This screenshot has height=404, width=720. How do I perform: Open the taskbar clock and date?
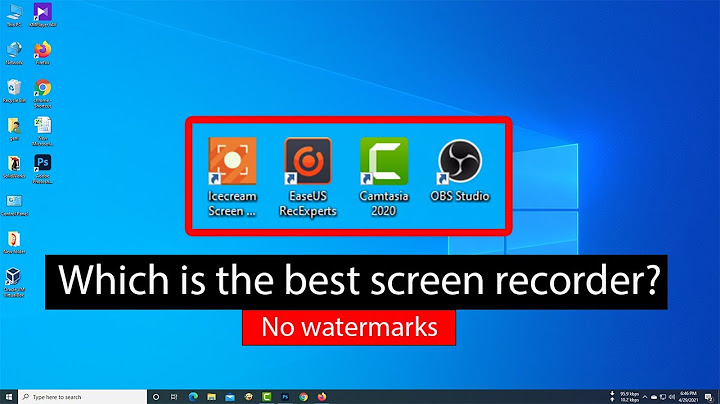688,397
